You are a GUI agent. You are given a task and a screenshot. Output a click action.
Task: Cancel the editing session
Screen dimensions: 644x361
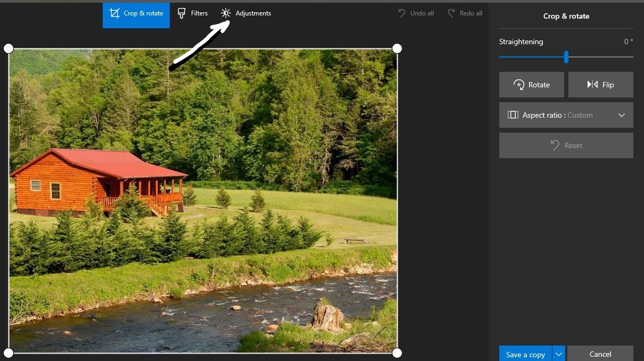coord(600,354)
